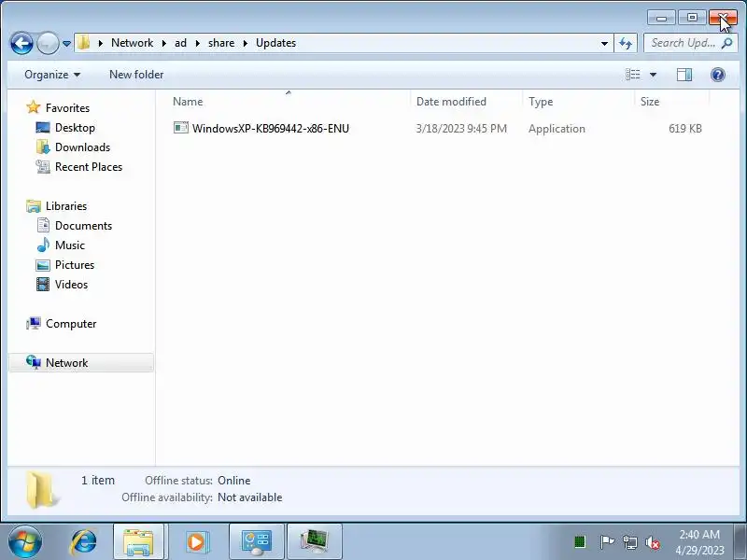Select Network in the address breadcrumb
Image resolution: width=747 pixels, height=560 pixels.
132,43
